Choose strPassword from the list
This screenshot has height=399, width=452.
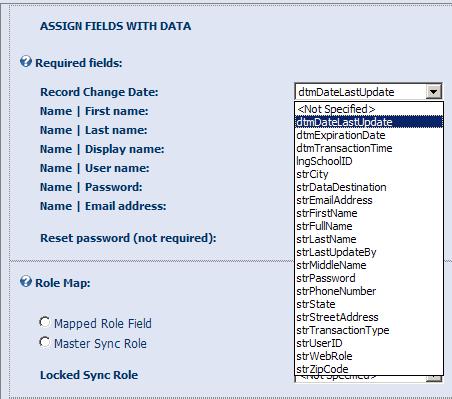click(369, 278)
